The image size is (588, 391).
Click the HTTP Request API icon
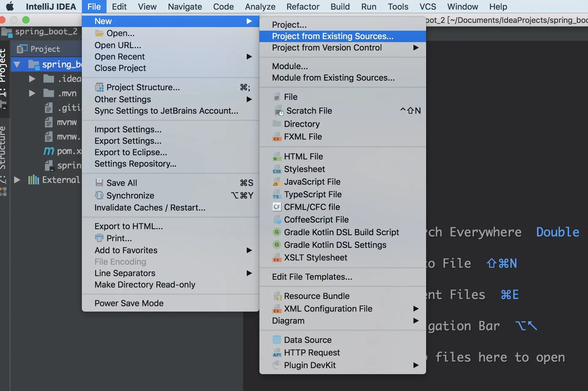pyautogui.click(x=277, y=353)
